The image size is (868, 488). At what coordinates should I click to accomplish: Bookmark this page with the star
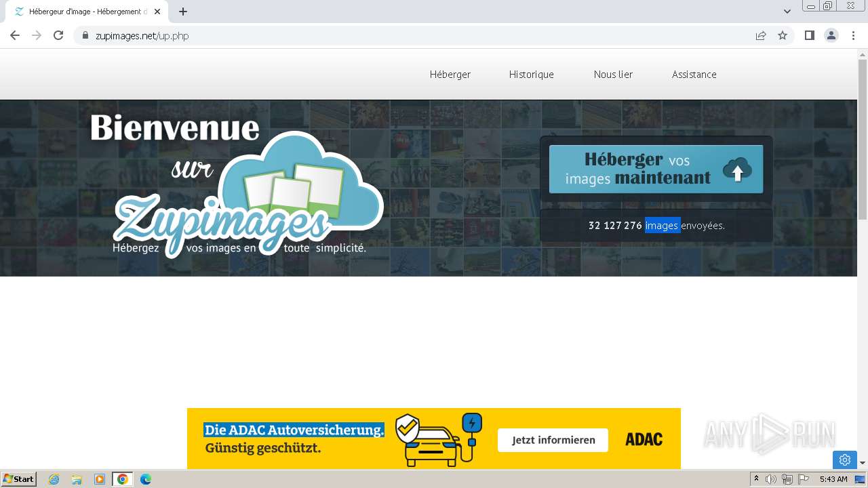(783, 36)
